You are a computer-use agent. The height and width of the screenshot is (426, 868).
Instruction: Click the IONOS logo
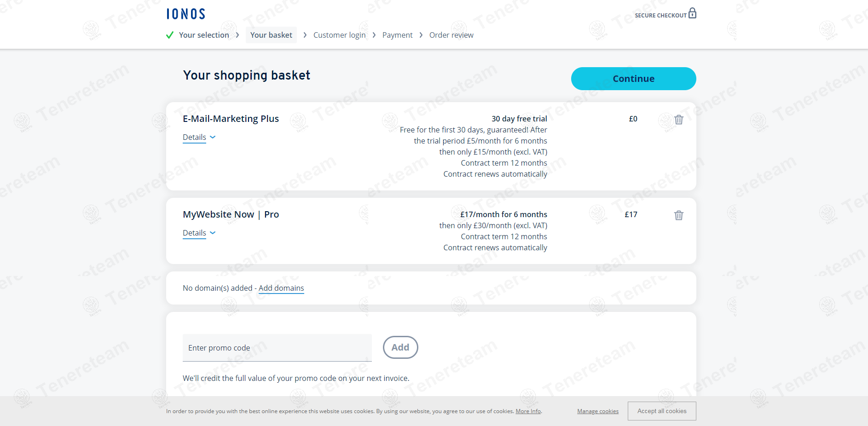(186, 14)
